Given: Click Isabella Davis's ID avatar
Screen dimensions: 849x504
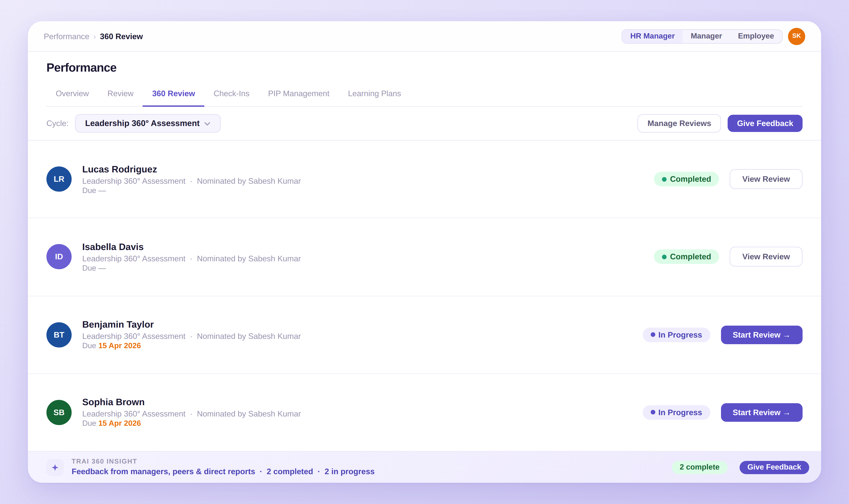Looking at the screenshot, I should click(59, 256).
